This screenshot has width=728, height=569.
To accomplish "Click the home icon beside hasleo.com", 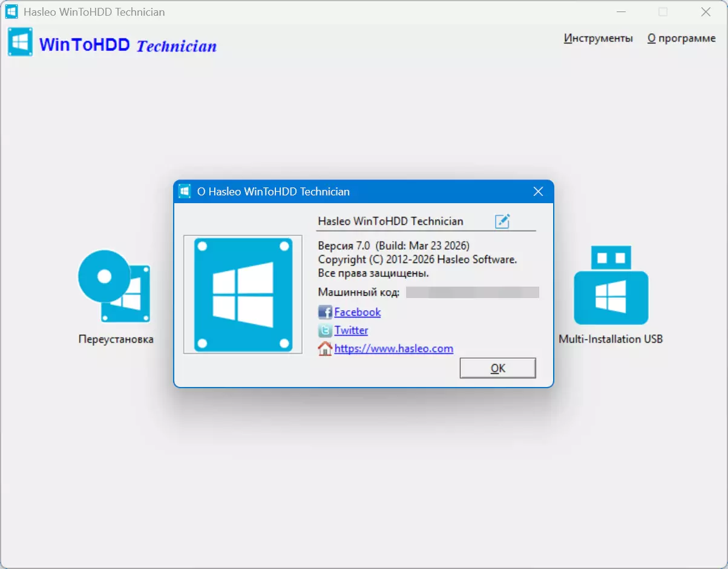I will (325, 349).
